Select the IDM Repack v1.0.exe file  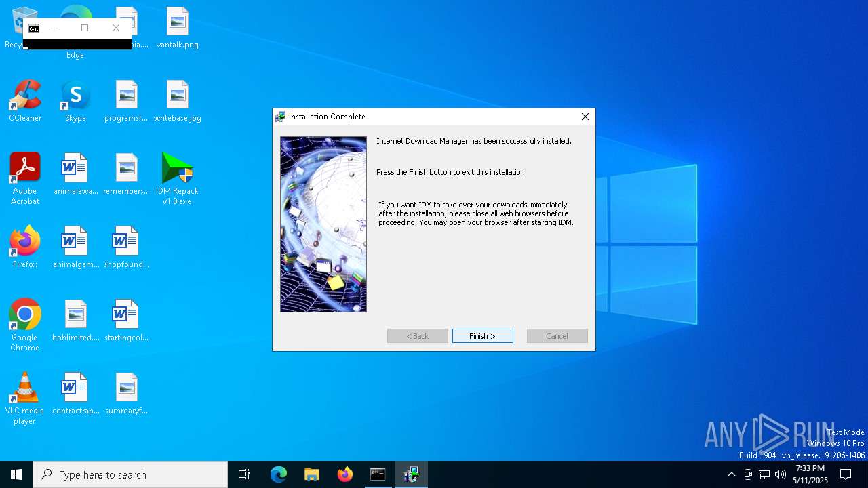pyautogui.click(x=177, y=179)
